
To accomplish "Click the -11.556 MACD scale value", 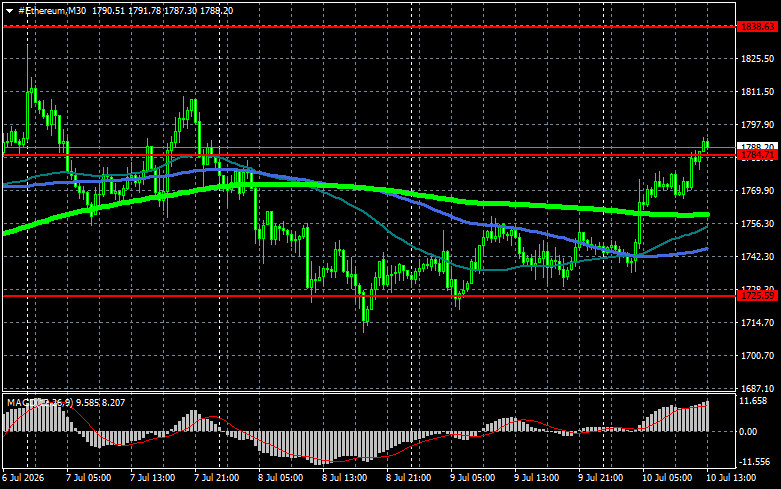I will 755,462.
